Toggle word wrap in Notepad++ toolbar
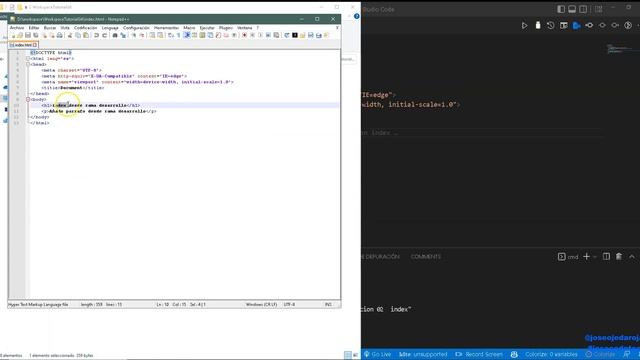This screenshot has width=640, height=360. [171, 35]
